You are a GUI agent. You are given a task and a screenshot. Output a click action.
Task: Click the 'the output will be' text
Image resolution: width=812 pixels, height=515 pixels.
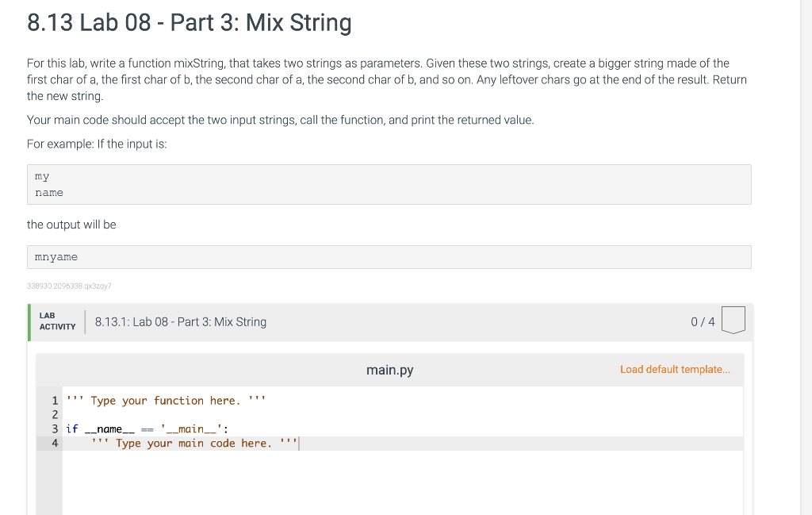pyautogui.click(x=71, y=225)
